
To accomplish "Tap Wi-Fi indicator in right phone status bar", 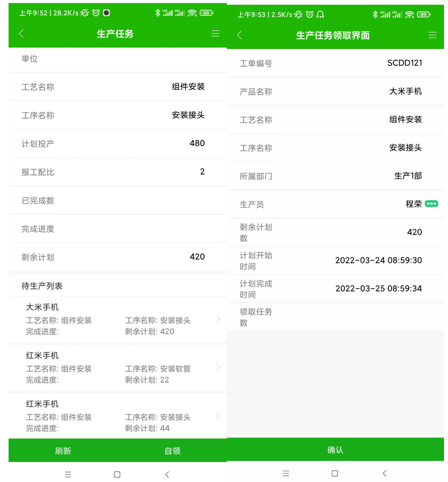I will (x=409, y=14).
